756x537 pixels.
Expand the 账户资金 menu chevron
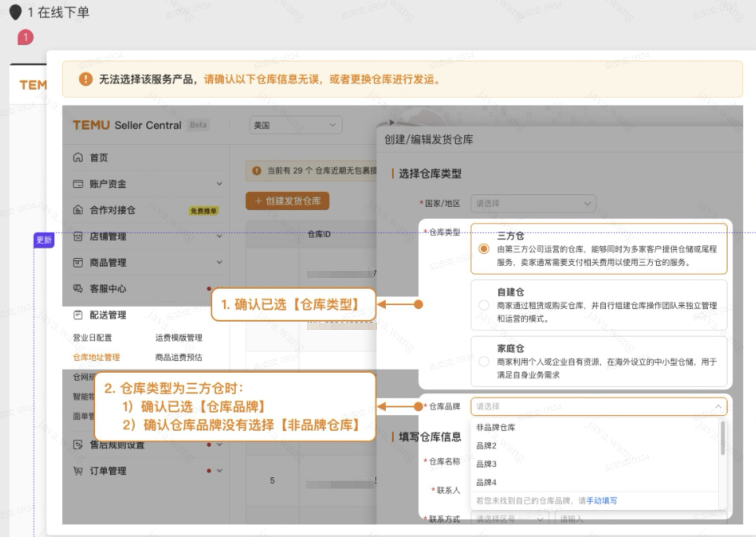pyautogui.click(x=219, y=183)
